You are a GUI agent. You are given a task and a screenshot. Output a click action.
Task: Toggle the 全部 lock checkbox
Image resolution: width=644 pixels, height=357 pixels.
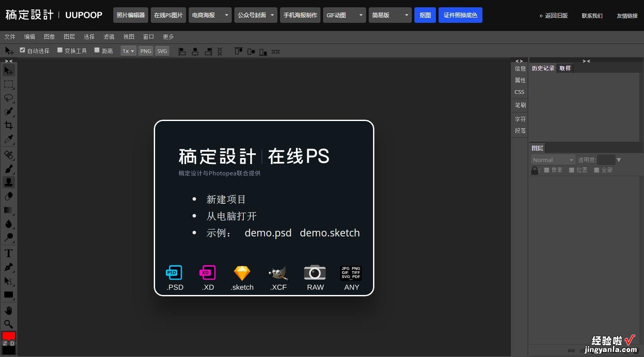tap(597, 170)
